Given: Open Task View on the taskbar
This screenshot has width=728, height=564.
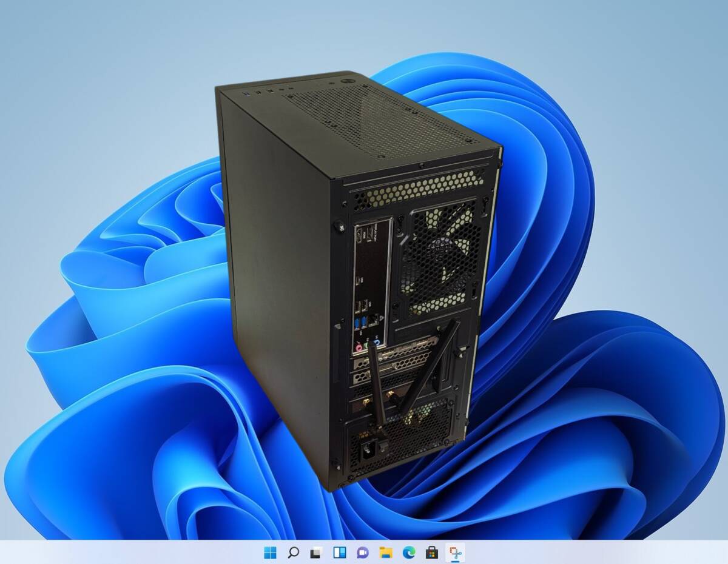Looking at the screenshot, I should click(315, 552).
